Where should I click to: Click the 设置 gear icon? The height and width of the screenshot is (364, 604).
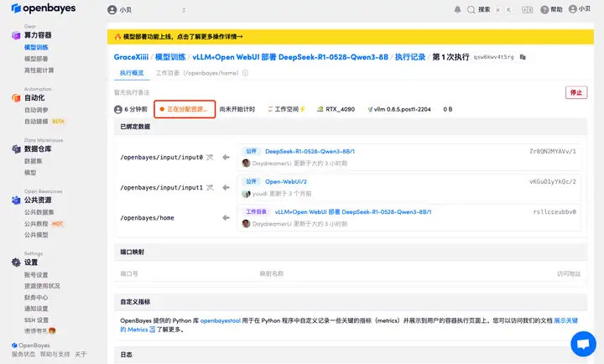(x=16, y=263)
